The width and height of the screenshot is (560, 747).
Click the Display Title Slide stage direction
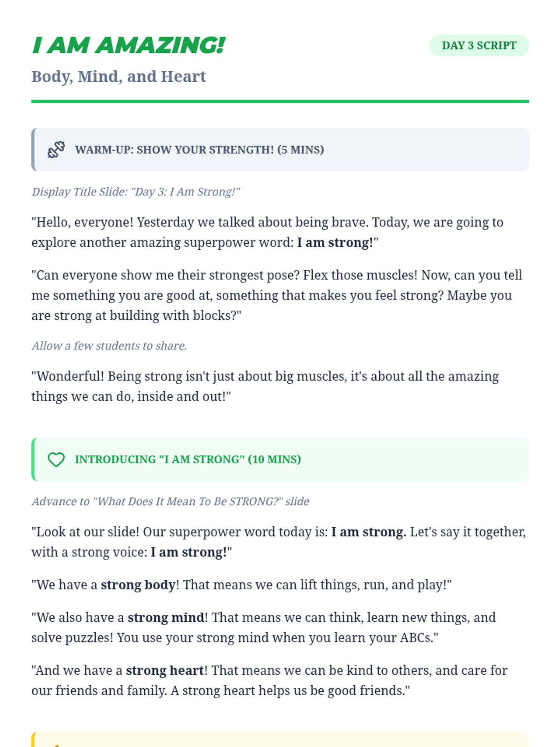tap(136, 192)
